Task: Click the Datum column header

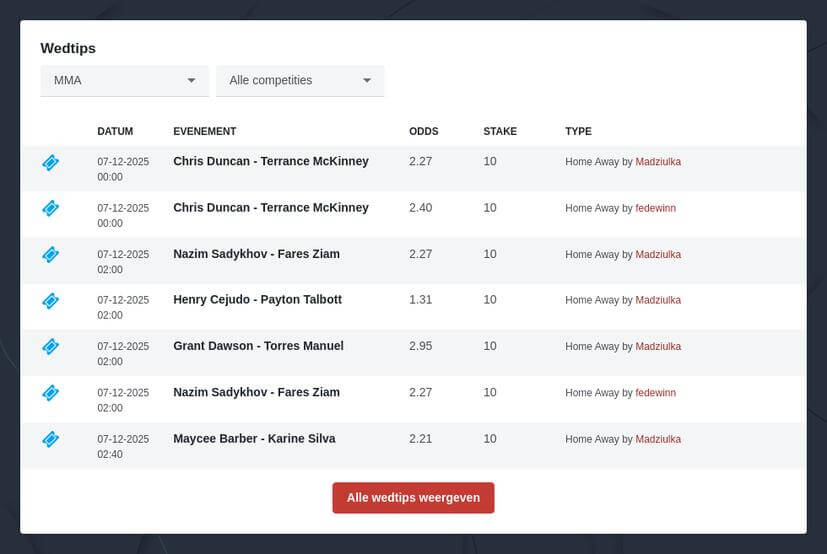Action: coord(115,131)
